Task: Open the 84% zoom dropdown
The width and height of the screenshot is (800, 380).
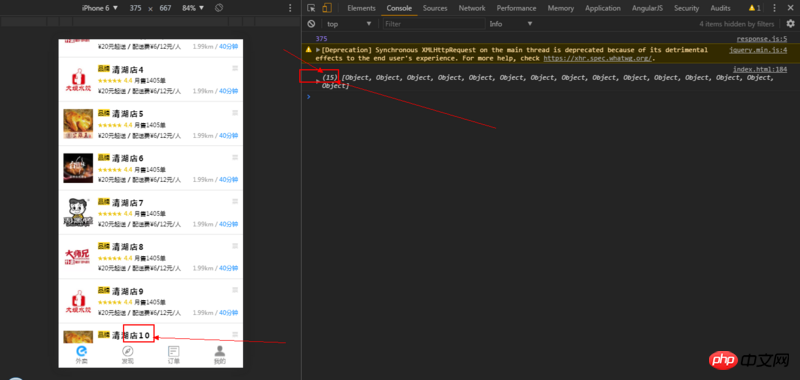Action: (193, 8)
